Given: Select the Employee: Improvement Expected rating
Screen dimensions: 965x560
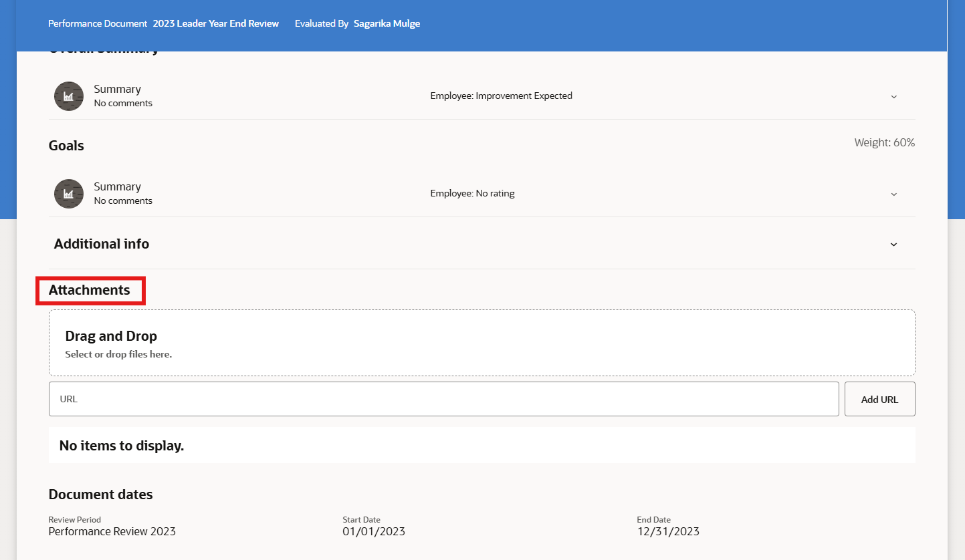Looking at the screenshot, I should (501, 96).
